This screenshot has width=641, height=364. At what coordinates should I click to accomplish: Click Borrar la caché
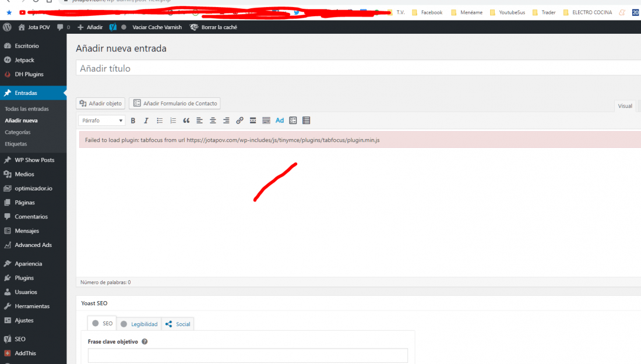[214, 27]
